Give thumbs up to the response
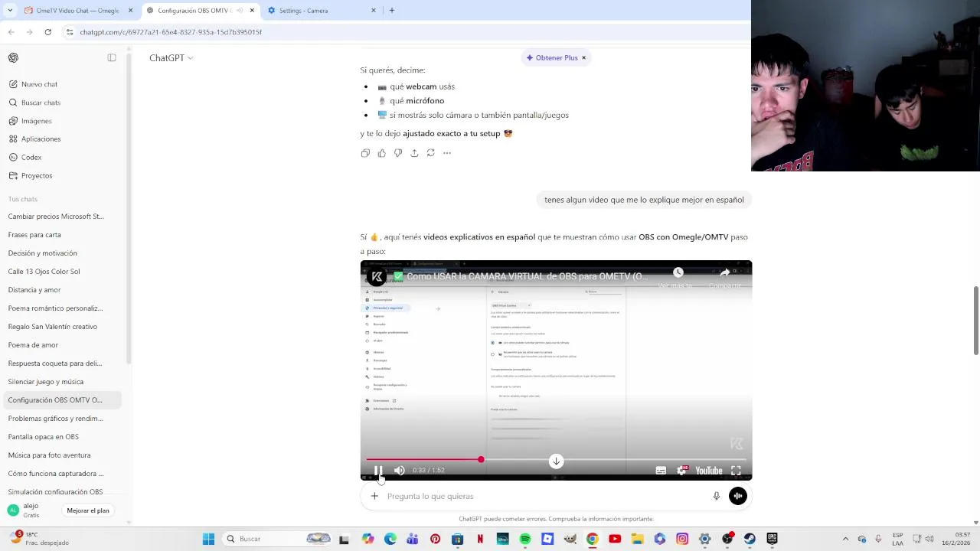 381,153
